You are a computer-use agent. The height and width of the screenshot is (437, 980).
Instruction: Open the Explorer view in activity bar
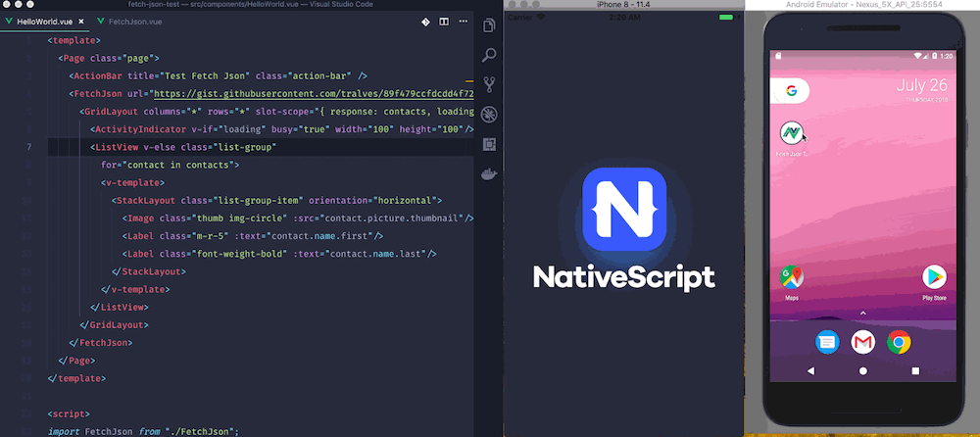click(489, 24)
